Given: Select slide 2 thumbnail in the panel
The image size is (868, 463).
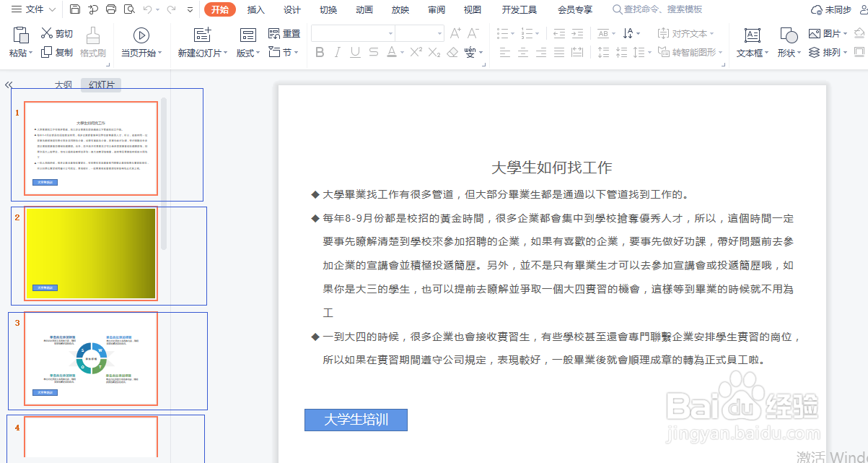Looking at the screenshot, I should pyautogui.click(x=90, y=254).
